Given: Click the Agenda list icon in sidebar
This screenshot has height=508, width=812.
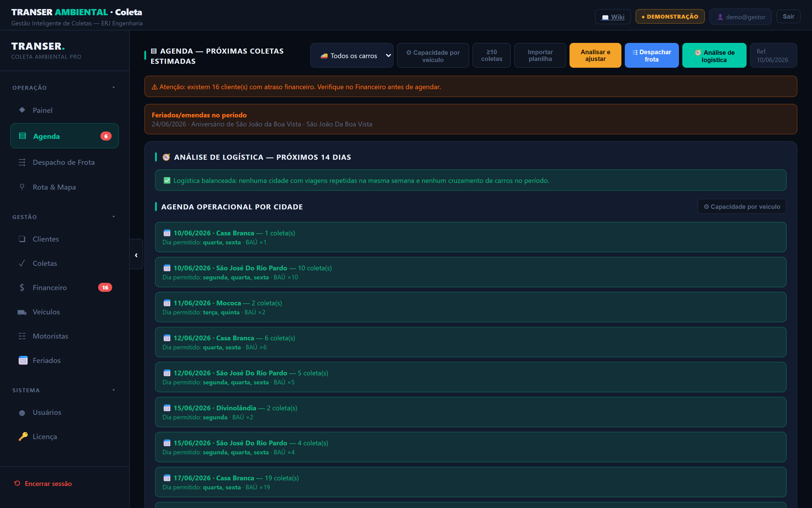Looking at the screenshot, I should tap(23, 136).
